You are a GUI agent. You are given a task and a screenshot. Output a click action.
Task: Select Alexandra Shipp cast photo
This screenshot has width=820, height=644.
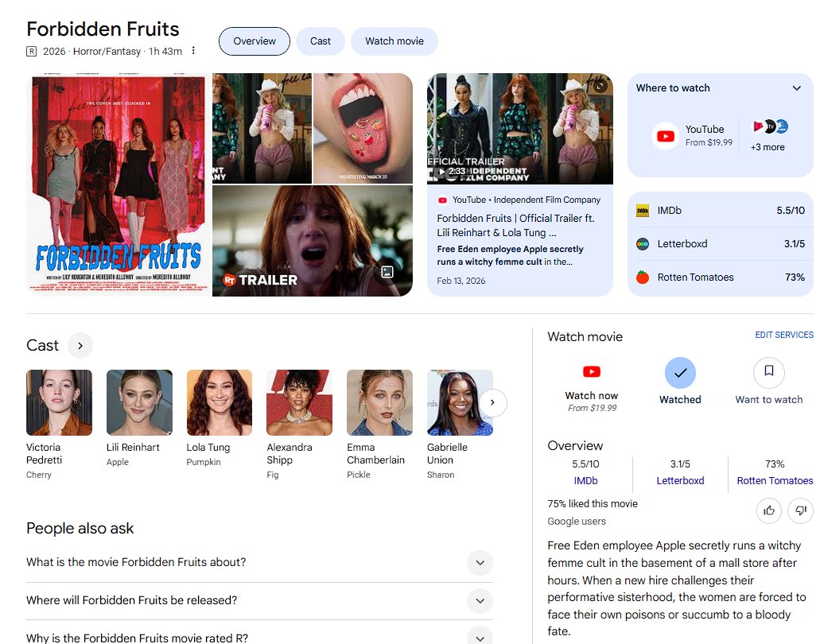click(x=299, y=402)
